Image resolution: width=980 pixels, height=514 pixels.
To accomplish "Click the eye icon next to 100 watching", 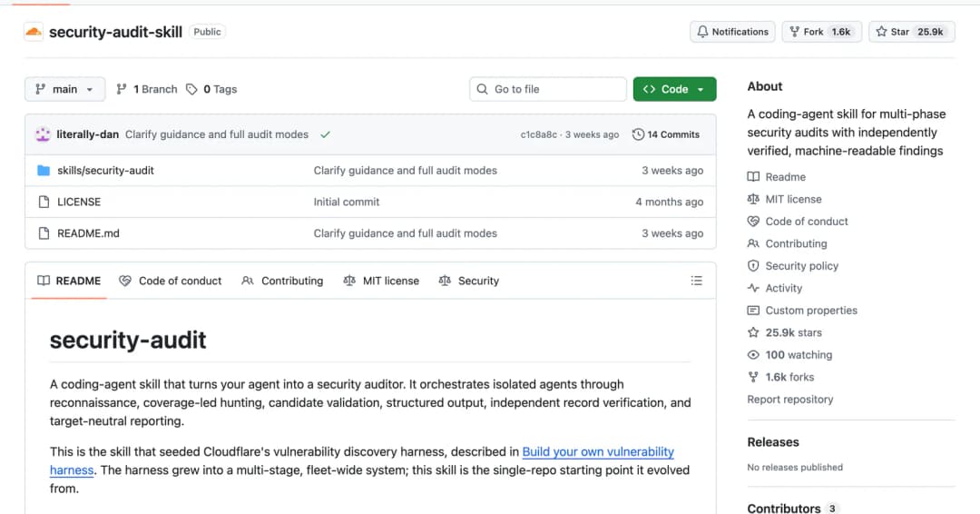I will click(x=753, y=354).
